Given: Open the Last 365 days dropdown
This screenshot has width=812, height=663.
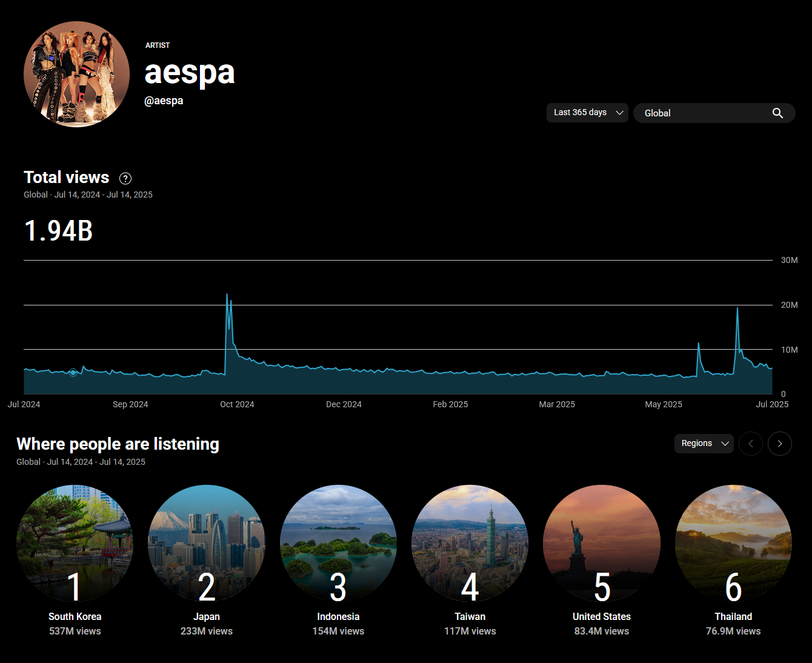Looking at the screenshot, I should pyautogui.click(x=587, y=113).
